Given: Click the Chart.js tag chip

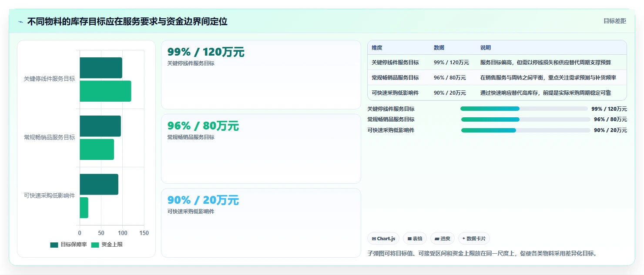Looking at the screenshot, I should click(x=383, y=239).
